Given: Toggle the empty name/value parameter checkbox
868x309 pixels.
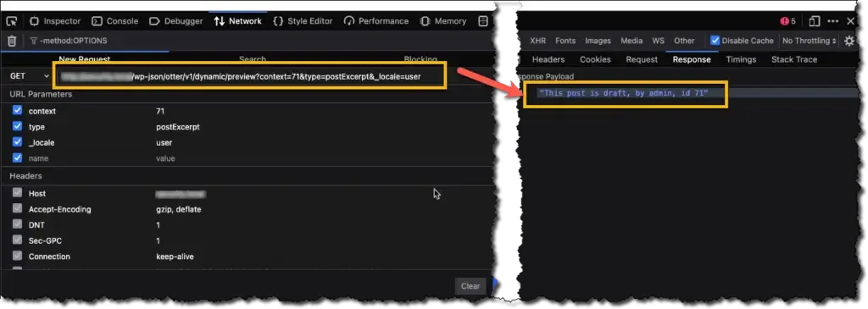Looking at the screenshot, I should coord(17,158).
